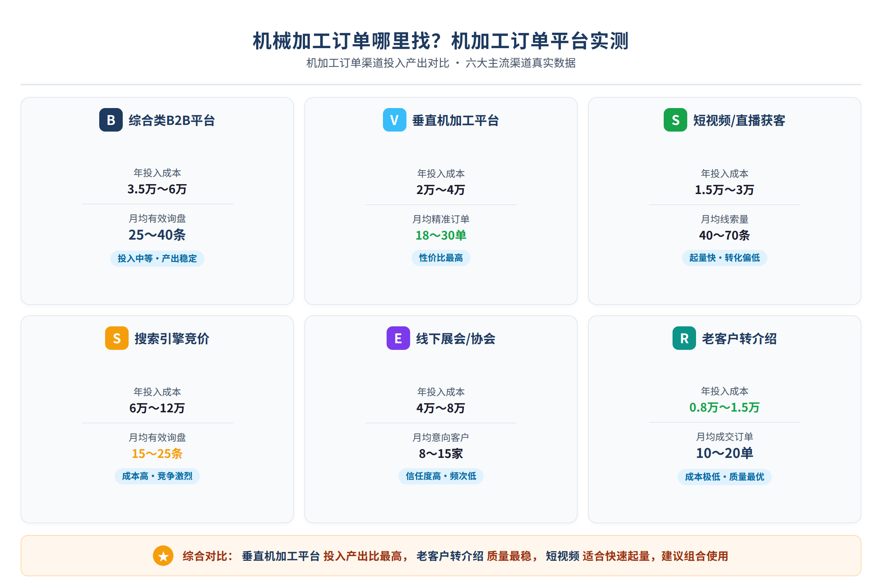Select the 性价比最高 tag

(x=441, y=258)
